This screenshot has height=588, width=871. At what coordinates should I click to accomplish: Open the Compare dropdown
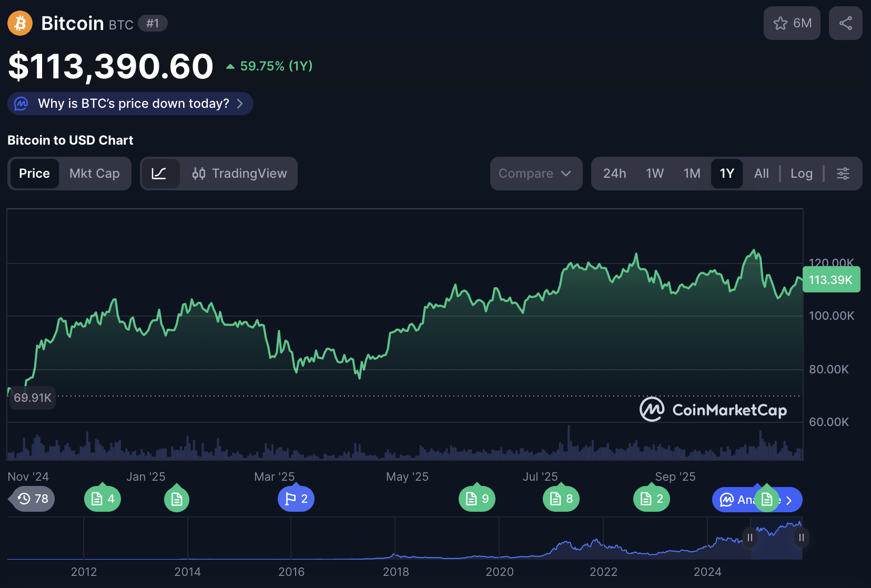coord(535,173)
